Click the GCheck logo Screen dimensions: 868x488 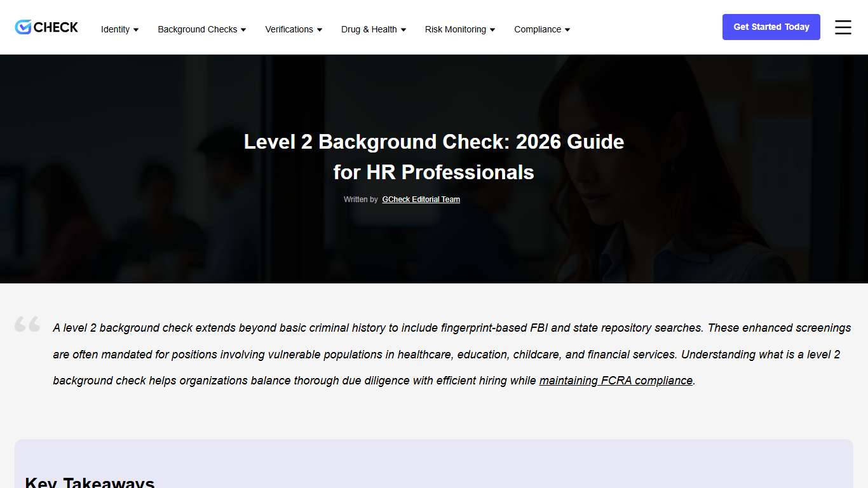pyautogui.click(x=46, y=27)
